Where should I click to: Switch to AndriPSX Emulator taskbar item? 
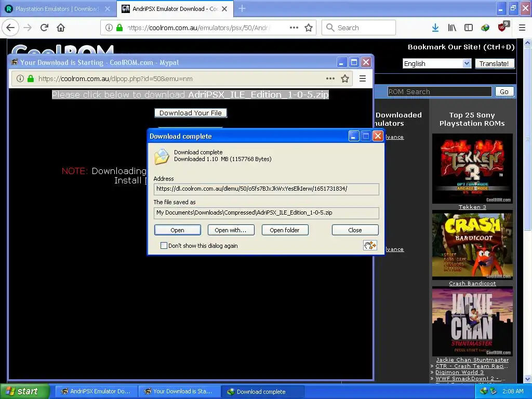pos(96,392)
